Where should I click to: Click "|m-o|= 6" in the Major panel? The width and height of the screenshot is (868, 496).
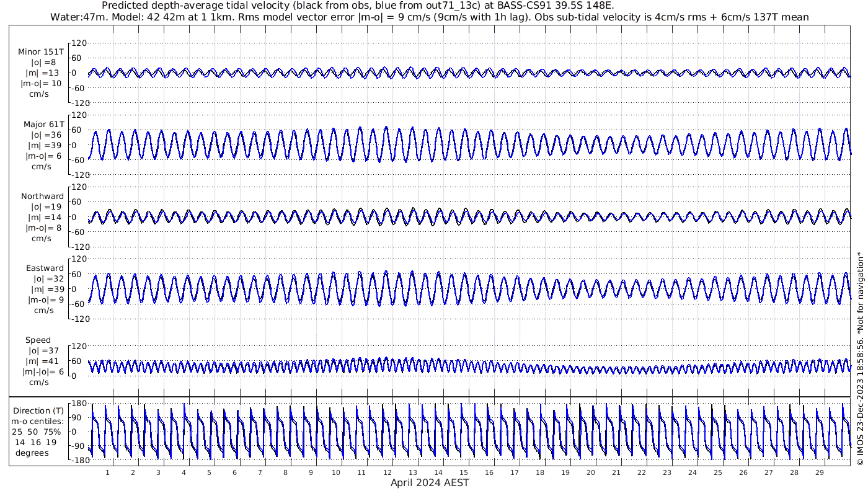coord(43,156)
